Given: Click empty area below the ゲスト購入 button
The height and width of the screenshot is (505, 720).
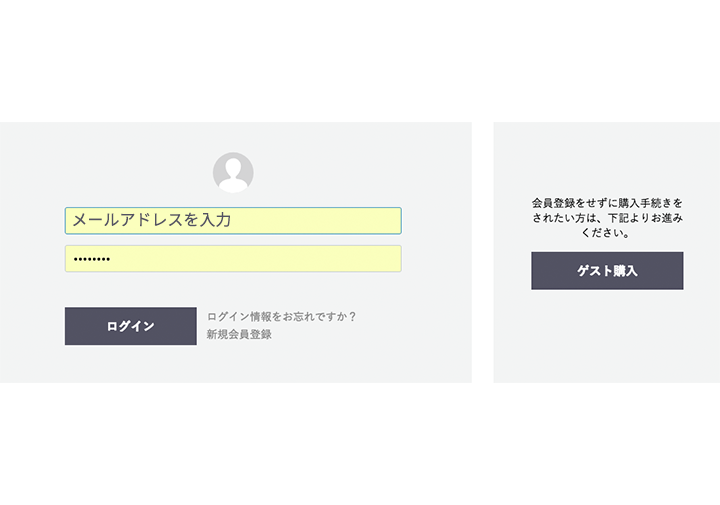Looking at the screenshot, I should [607, 337].
